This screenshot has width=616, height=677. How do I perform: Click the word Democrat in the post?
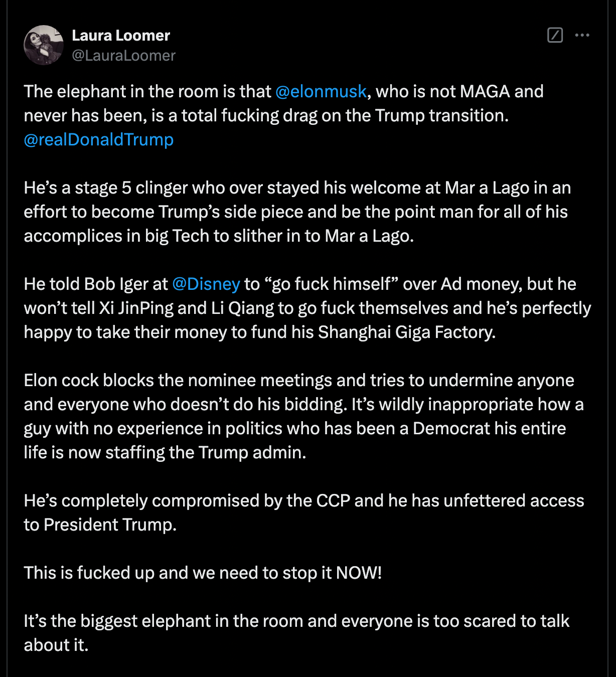click(451, 429)
